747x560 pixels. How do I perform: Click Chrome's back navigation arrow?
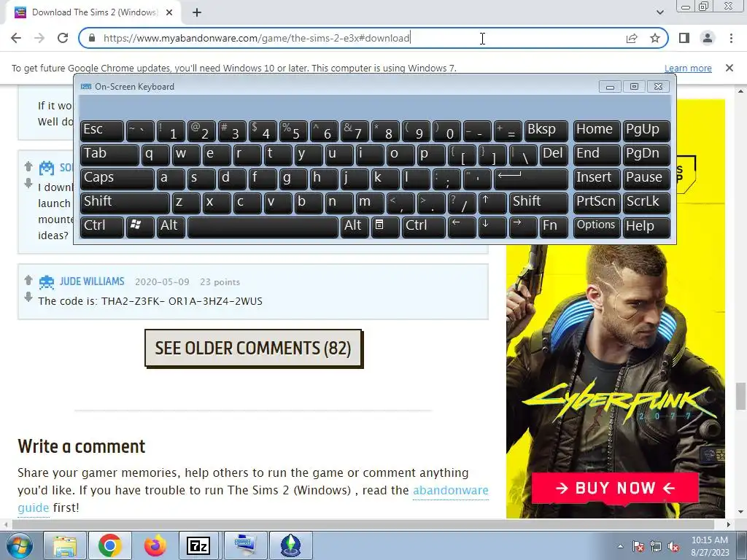click(x=16, y=38)
